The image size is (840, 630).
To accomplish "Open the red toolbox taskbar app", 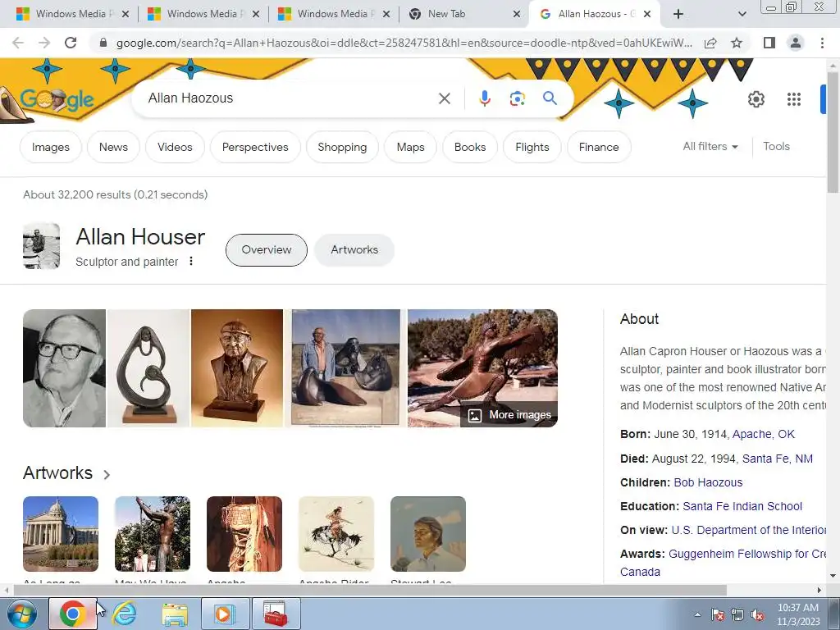I will coord(276,614).
